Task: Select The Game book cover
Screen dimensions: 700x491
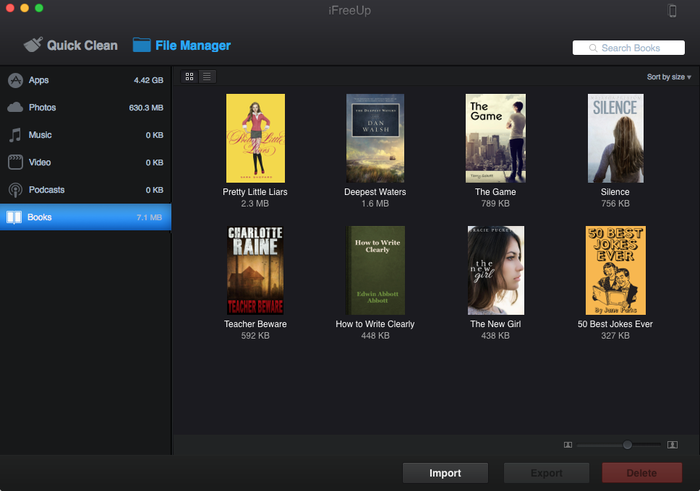Action: [x=496, y=138]
